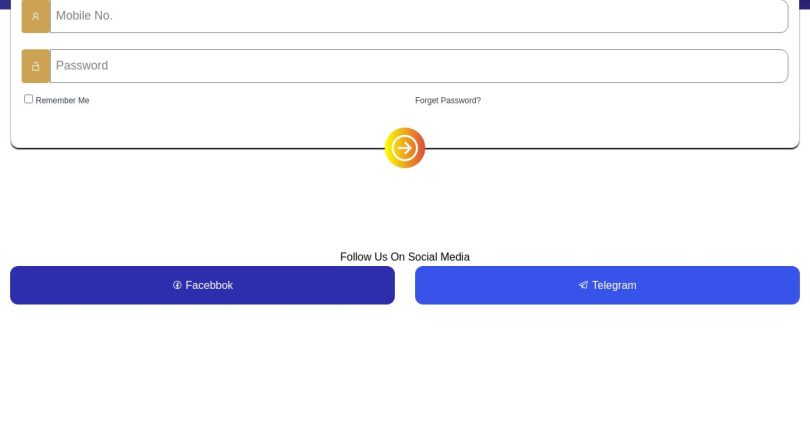Click the dark blue Facebbok button background
Screen dimensions: 810x424
point(90,285)
